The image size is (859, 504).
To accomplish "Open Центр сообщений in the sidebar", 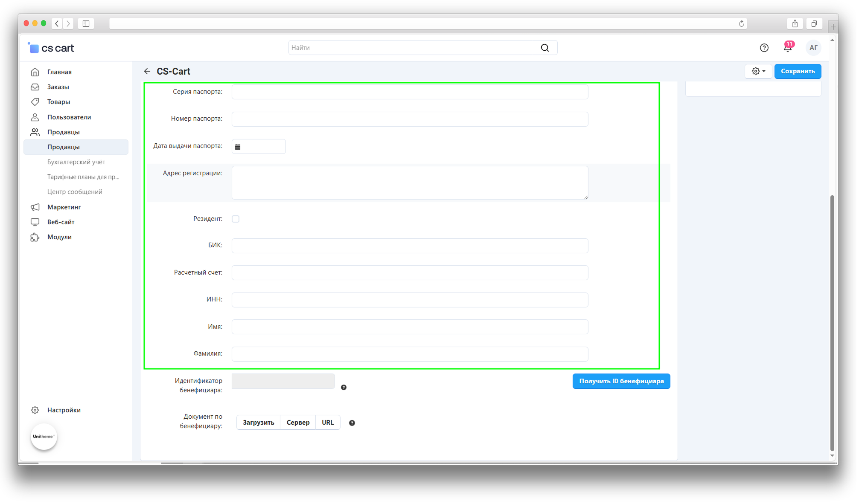I will tap(75, 192).
